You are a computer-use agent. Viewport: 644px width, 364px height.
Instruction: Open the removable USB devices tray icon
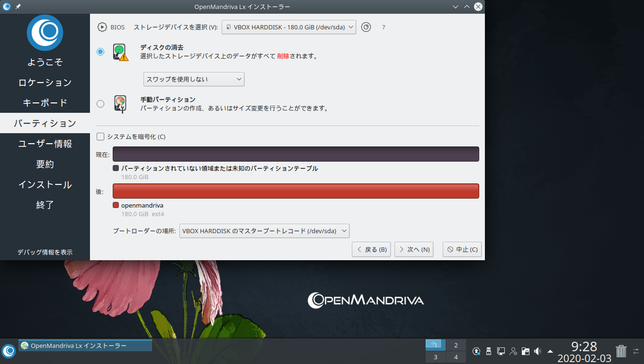coord(489,351)
